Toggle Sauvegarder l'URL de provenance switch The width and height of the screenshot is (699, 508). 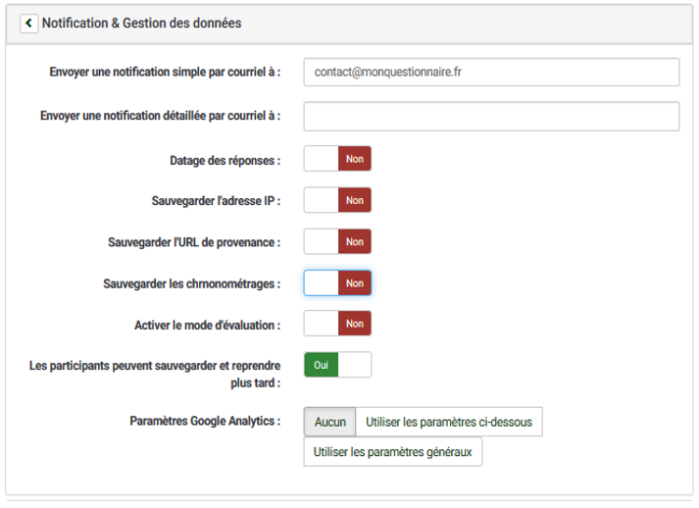[x=337, y=242]
